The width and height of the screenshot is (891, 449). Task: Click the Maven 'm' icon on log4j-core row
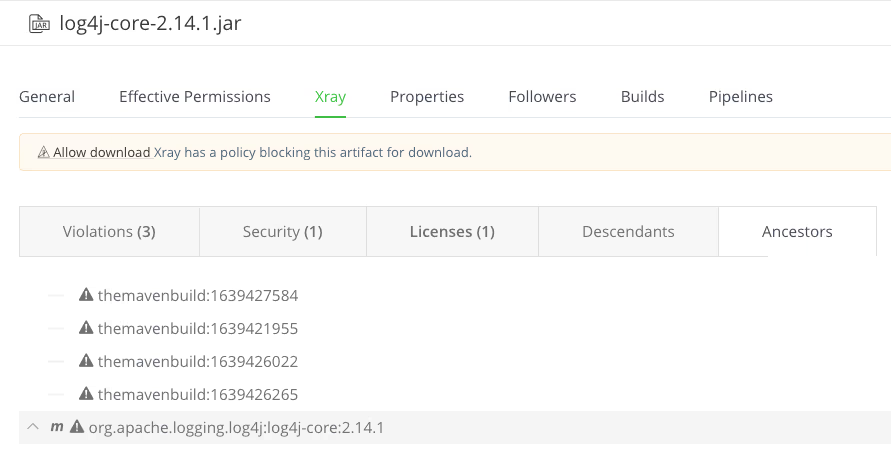[56, 427]
